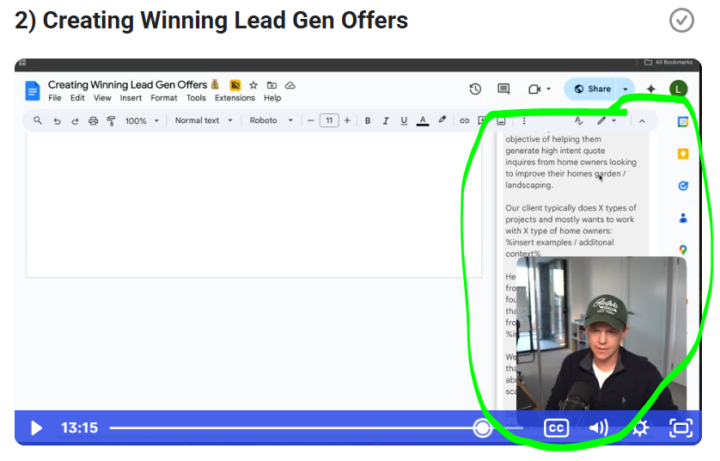Search the menus magnifier icon
This screenshot has width=720, height=461.
(x=38, y=120)
